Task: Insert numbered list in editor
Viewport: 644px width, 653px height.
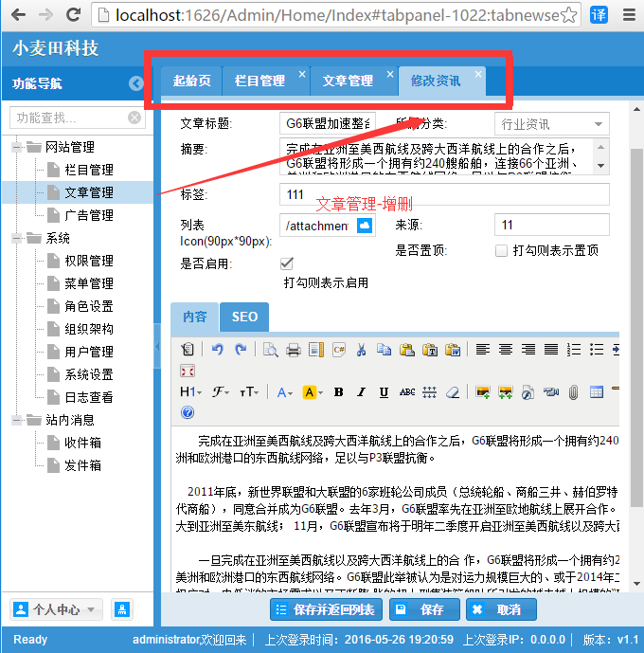Action: 574,349
